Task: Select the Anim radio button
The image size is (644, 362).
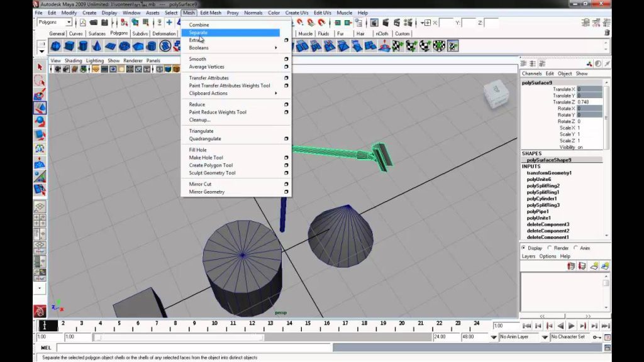Action: (x=576, y=248)
